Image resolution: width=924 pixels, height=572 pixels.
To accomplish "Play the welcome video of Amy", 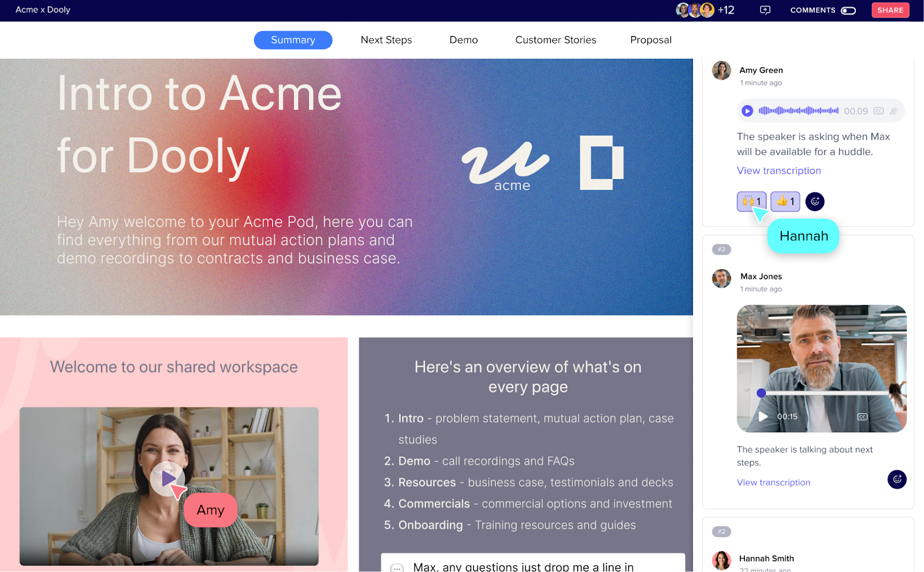I will (x=167, y=478).
